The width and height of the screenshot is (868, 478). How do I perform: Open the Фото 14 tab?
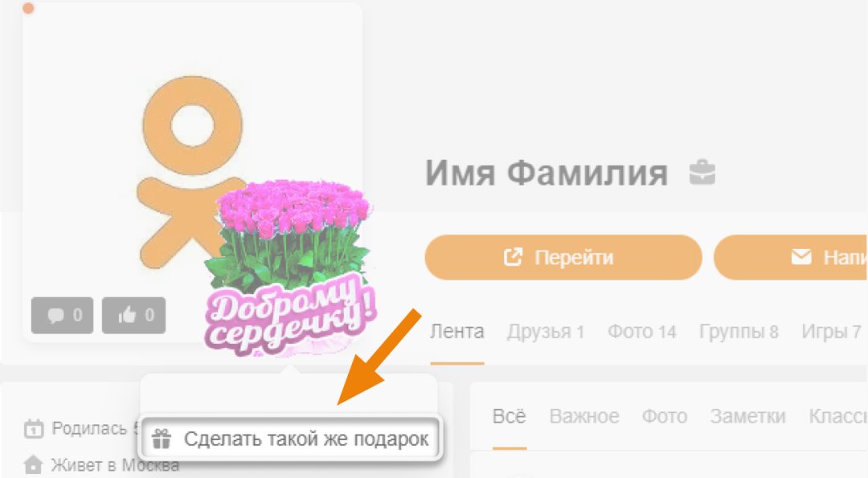pos(642,332)
